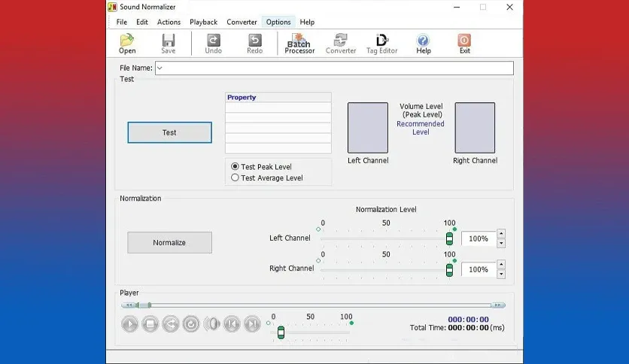Click the first empty row in Property table
The image size is (629, 364).
coord(278,108)
